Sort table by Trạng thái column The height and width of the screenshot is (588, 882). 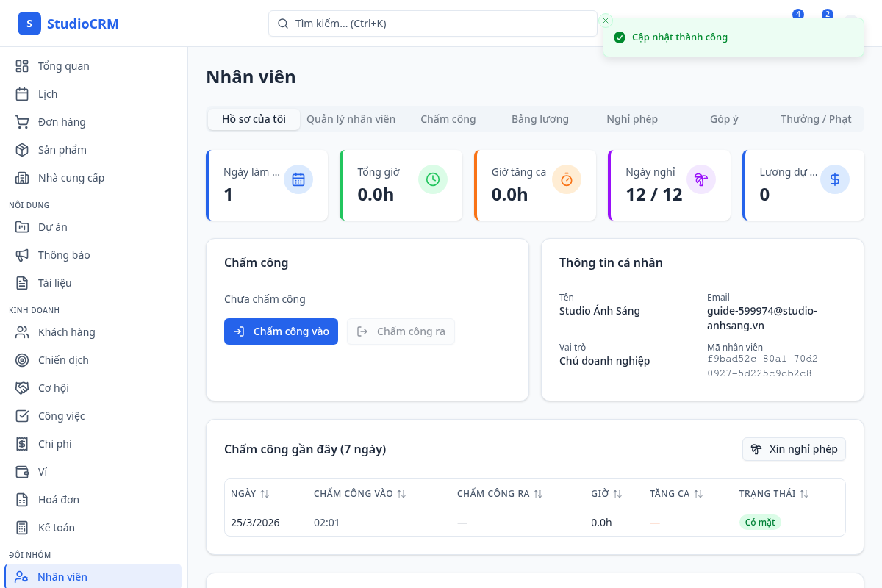(x=804, y=494)
